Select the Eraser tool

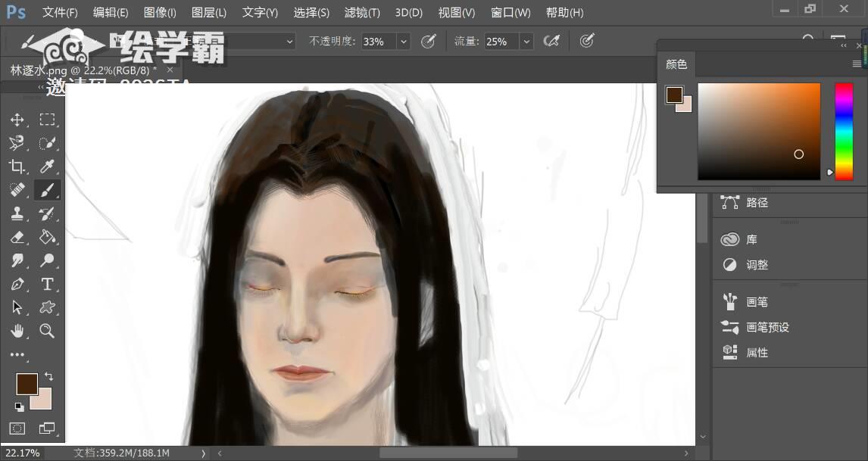(17, 237)
